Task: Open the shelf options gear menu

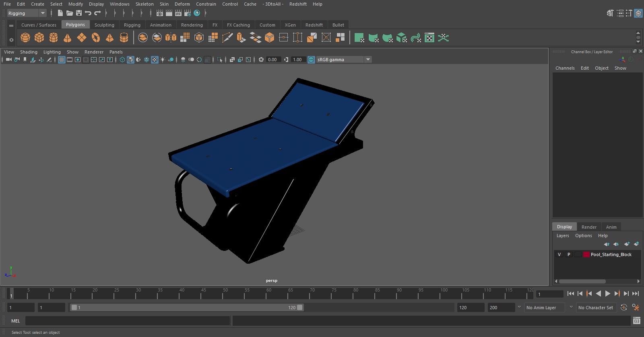Action: [11, 39]
